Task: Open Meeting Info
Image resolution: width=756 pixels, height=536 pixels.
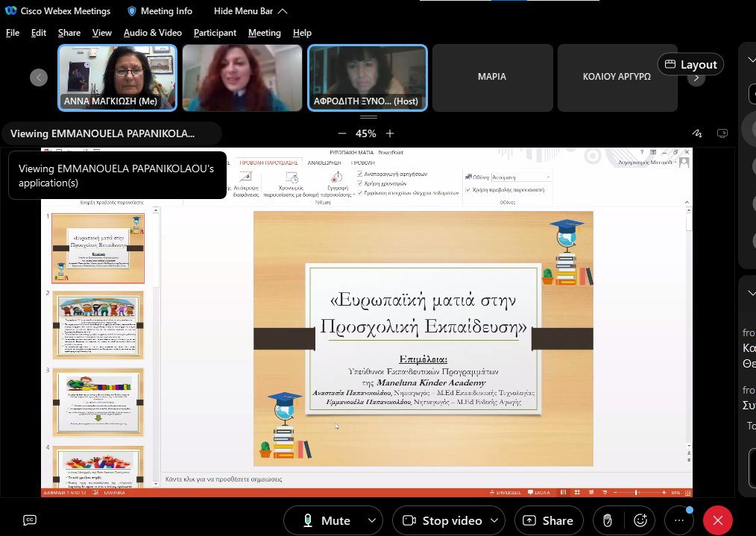Action: [x=160, y=11]
